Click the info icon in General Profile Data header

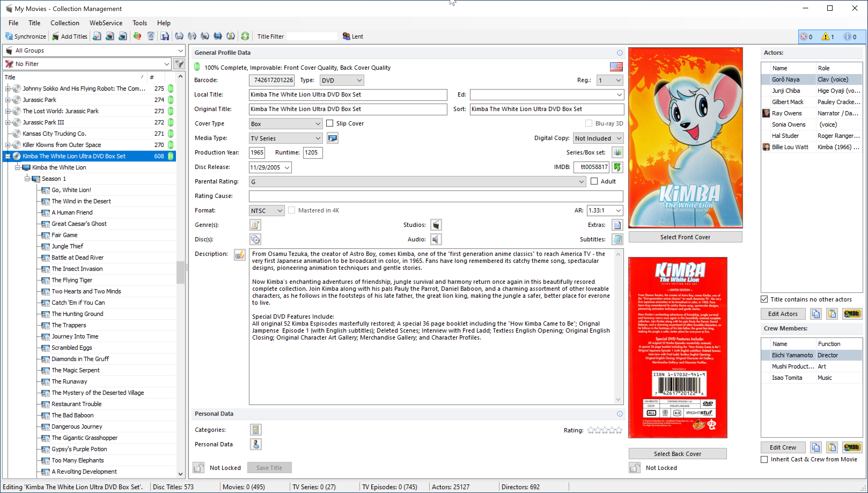point(620,53)
